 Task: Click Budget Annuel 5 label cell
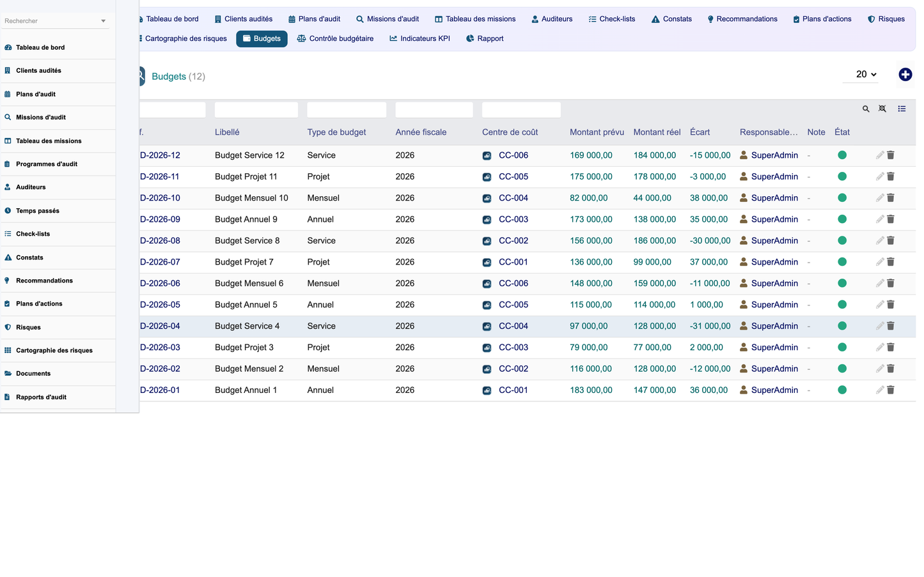coord(246,305)
